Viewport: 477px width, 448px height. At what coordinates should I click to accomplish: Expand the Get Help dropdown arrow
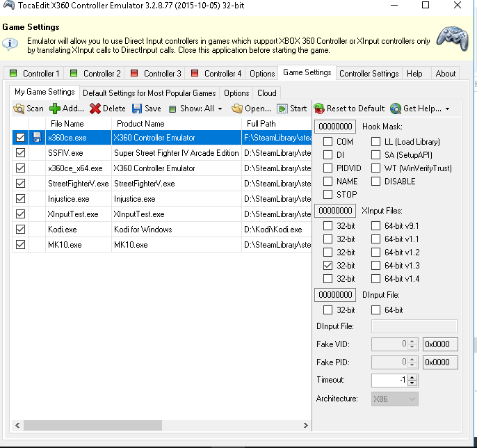coord(447,109)
